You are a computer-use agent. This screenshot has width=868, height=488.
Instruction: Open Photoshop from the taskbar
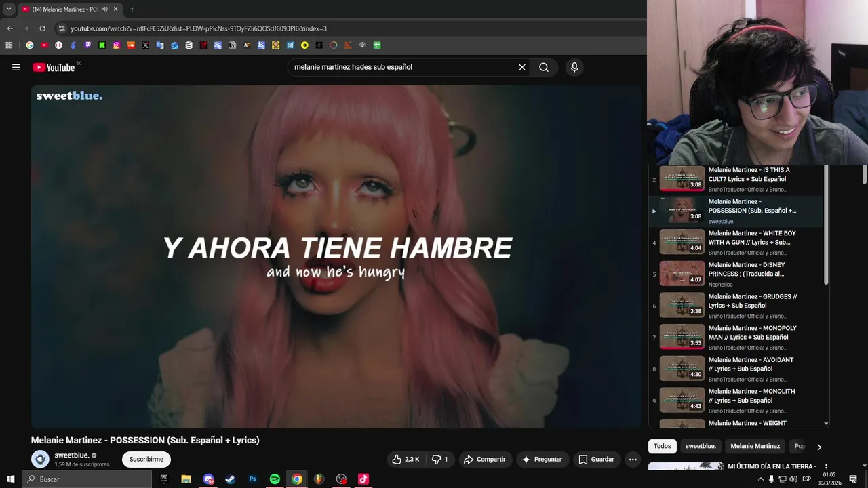click(252, 479)
